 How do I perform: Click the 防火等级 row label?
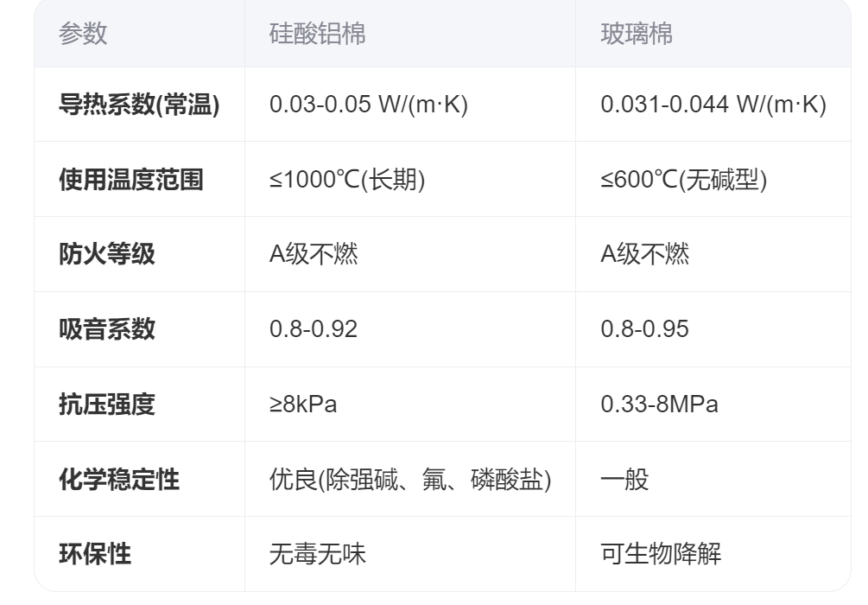(x=107, y=254)
